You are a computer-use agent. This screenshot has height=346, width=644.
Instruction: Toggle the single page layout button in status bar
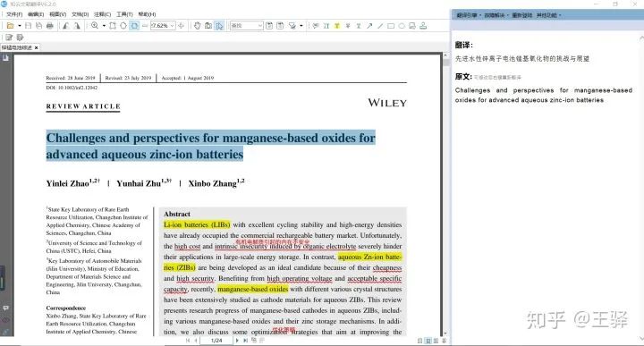pos(419,341)
